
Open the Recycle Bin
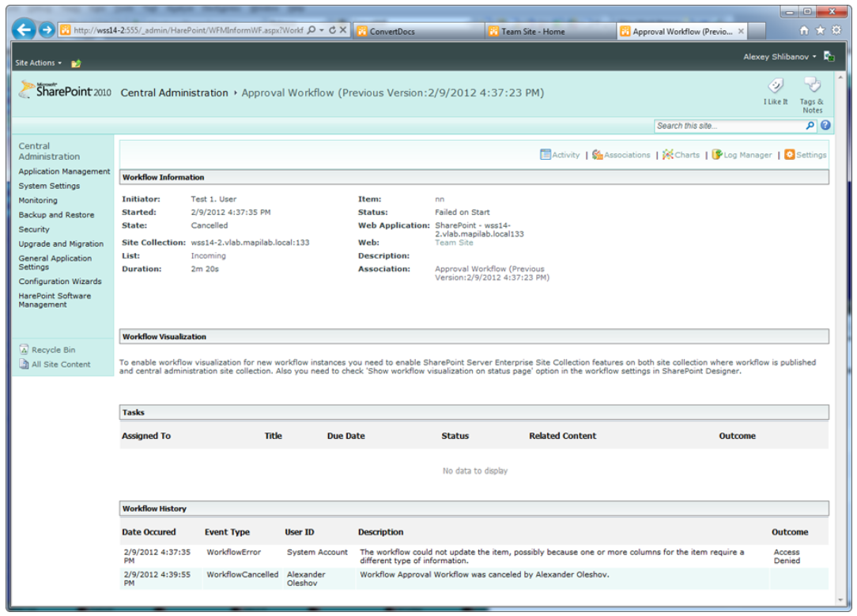(x=53, y=350)
